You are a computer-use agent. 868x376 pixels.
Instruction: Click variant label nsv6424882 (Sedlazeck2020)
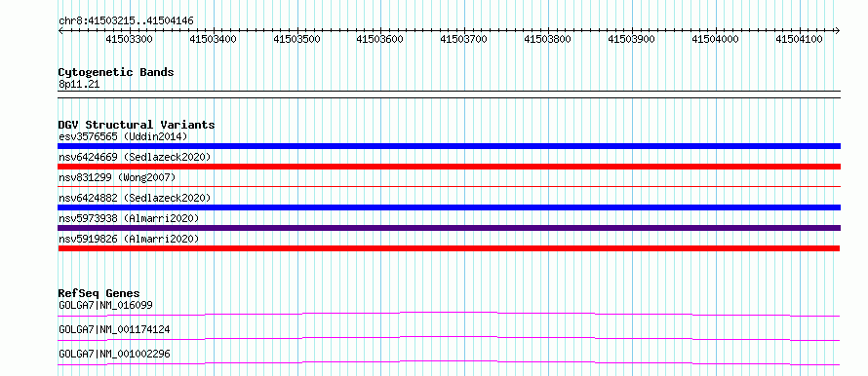(x=135, y=198)
